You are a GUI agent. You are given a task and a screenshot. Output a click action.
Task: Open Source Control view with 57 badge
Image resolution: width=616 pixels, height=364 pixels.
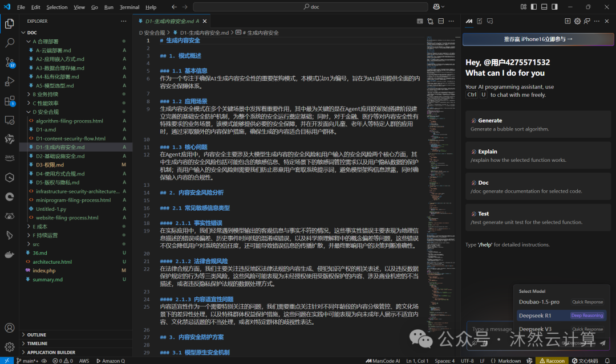pos(10,62)
